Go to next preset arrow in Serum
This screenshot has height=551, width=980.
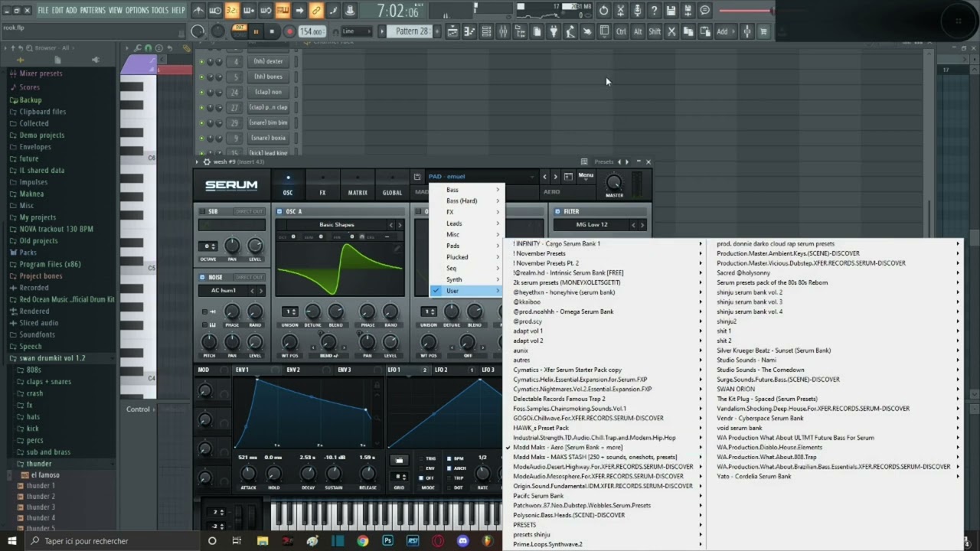click(x=555, y=177)
